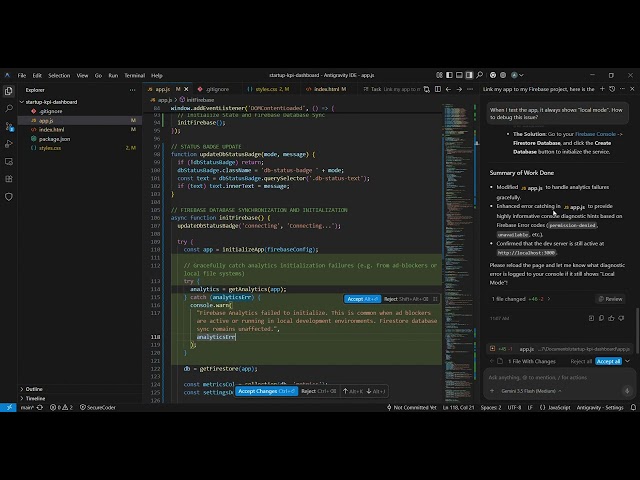The image size is (640, 480).
Task: Open the Gemini model selector
Action: tap(531, 391)
